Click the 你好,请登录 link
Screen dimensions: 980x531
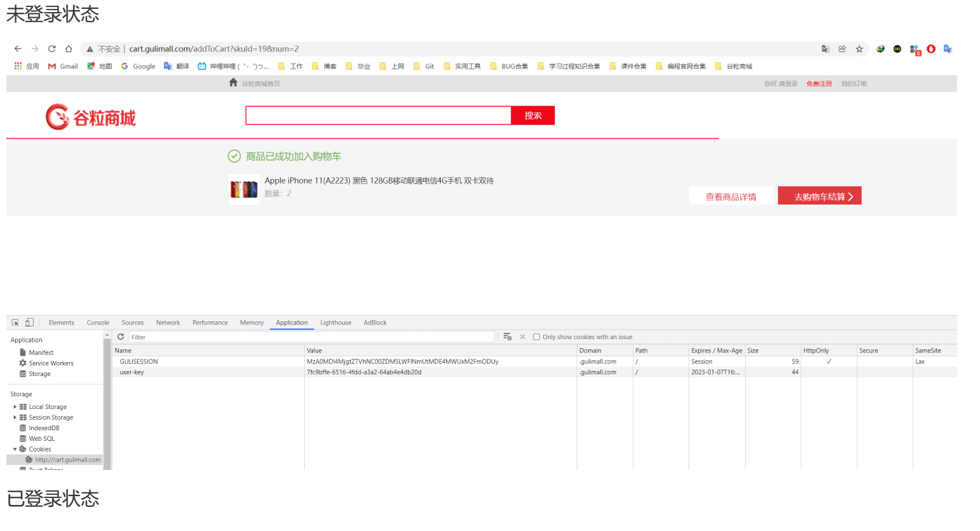click(x=781, y=84)
